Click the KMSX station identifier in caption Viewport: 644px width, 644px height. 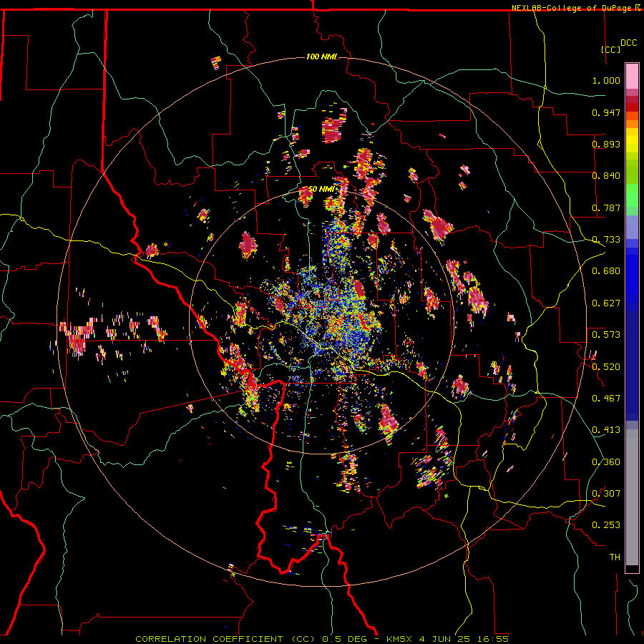coord(401,639)
